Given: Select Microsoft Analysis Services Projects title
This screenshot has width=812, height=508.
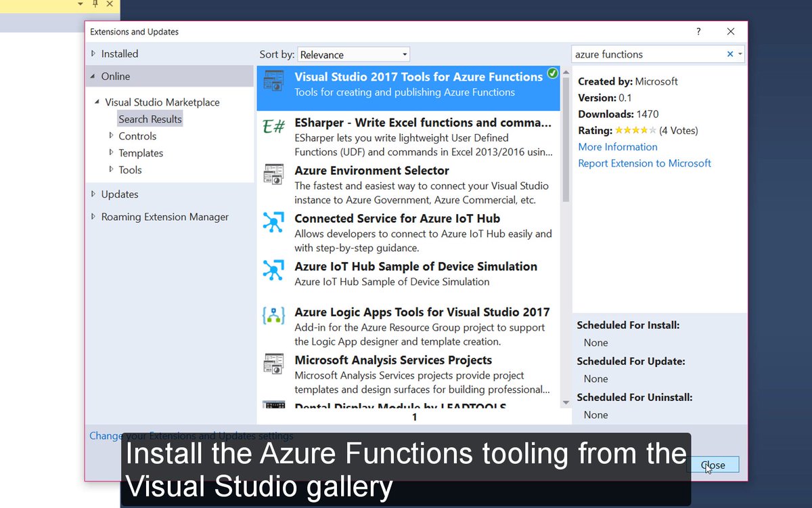Looking at the screenshot, I should 393,360.
